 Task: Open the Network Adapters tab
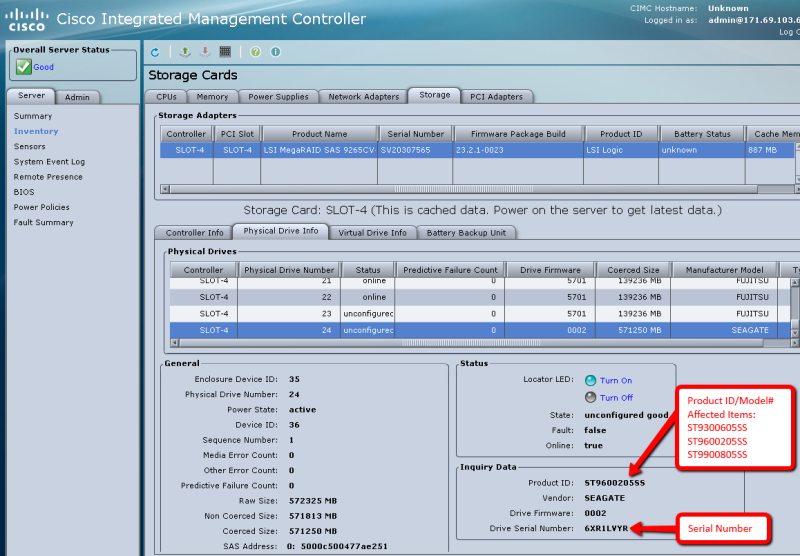coord(364,96)
